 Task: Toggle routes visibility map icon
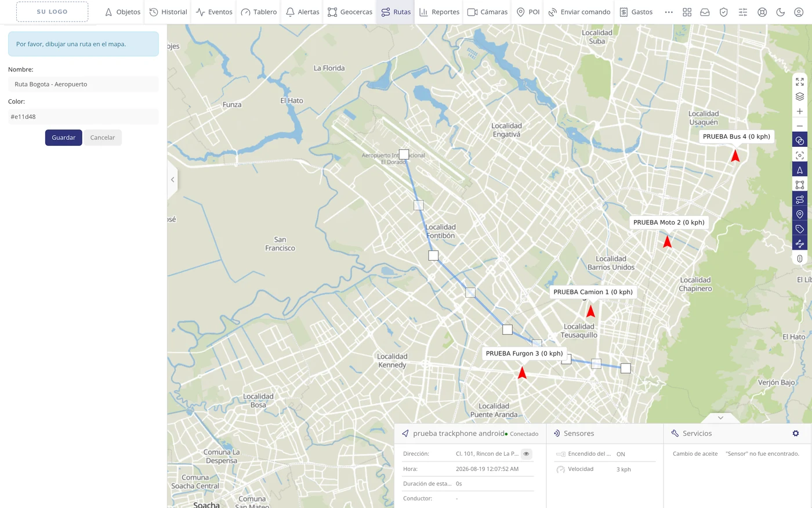[800, 200]
